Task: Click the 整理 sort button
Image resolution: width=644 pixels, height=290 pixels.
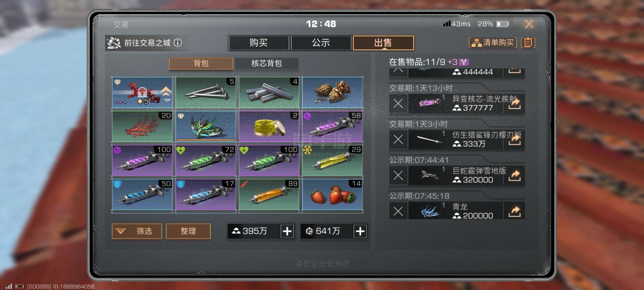Action: [x=188, y=231]
